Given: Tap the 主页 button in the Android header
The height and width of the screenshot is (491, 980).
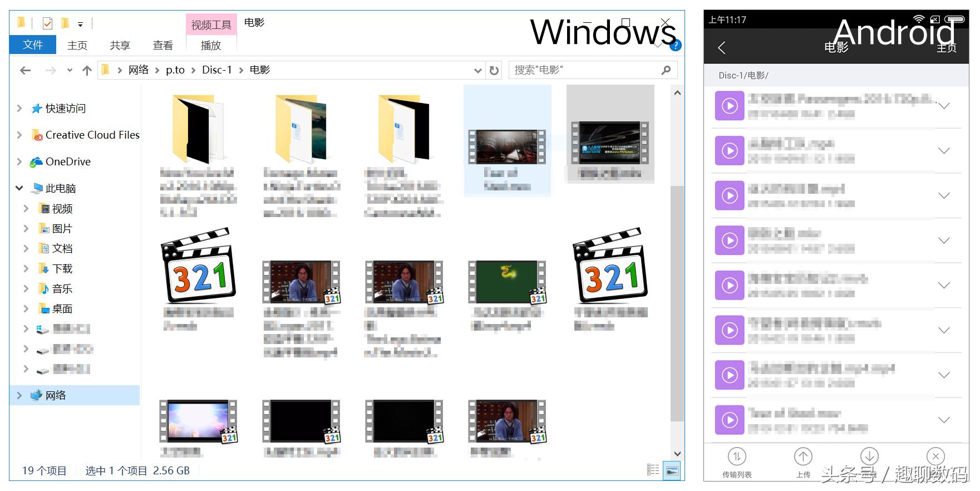Looking at the screenshot, I should 946,48.
